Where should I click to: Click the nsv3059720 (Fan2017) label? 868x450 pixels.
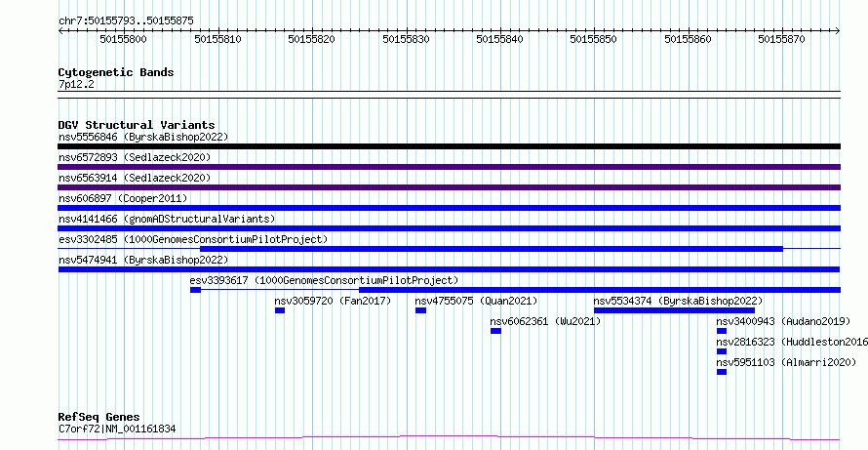click(x=334, y=301)
